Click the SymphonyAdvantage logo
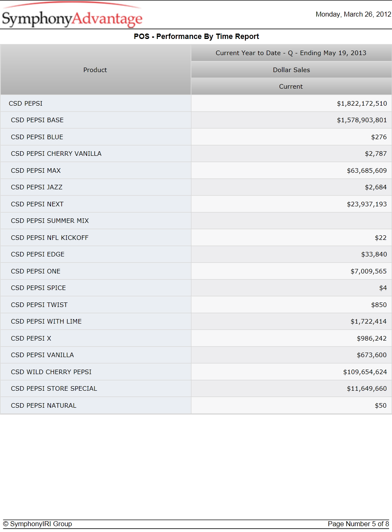This screenshot has width=392, height=532. [72, 16]
